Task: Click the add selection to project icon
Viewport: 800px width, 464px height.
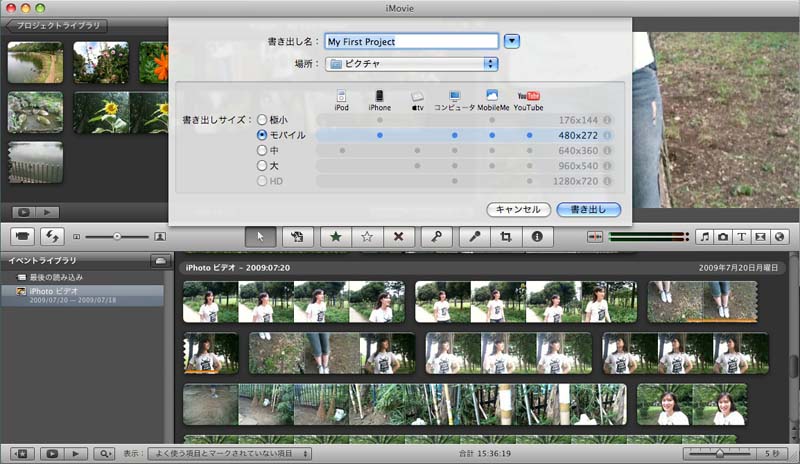Action: [297, 237]
